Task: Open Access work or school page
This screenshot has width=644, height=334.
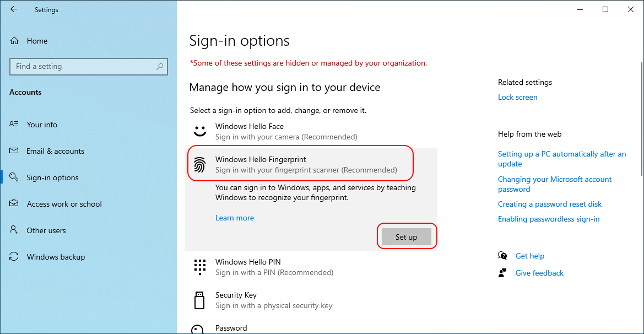Action: pyautogui.click(x=64, y=204)
